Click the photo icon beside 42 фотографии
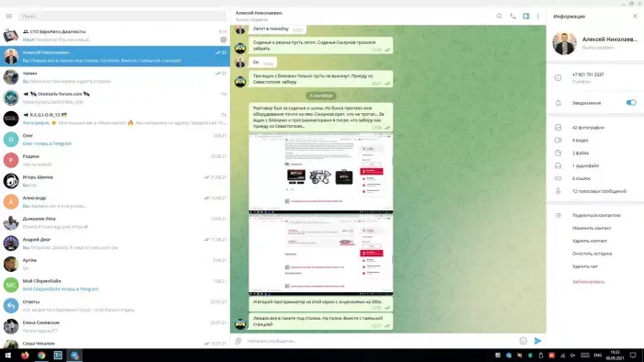Viewport: 644px width, 362px height. click(x=558, y=128)
